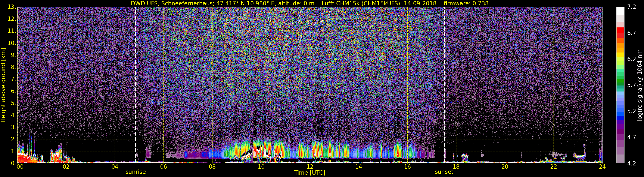Click the time tick label '10' on time axis

[x=261, y=167]
